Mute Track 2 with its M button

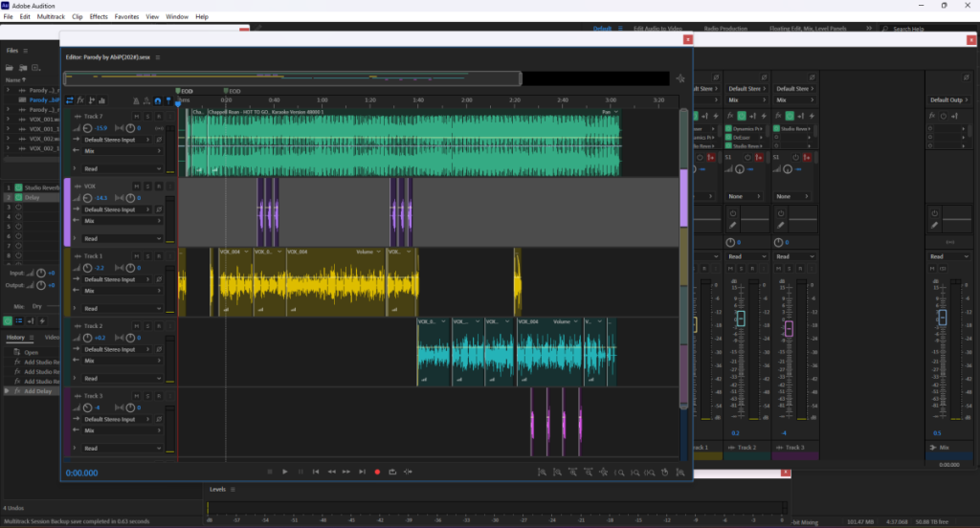(136, 326)
